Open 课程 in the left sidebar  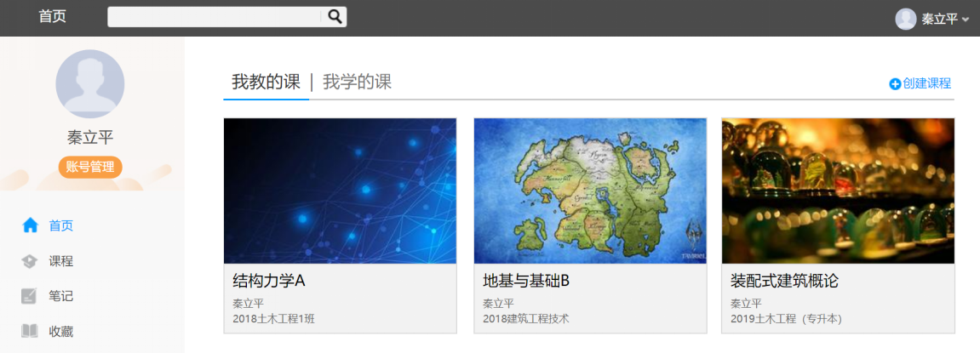click(x=61, y=261)
